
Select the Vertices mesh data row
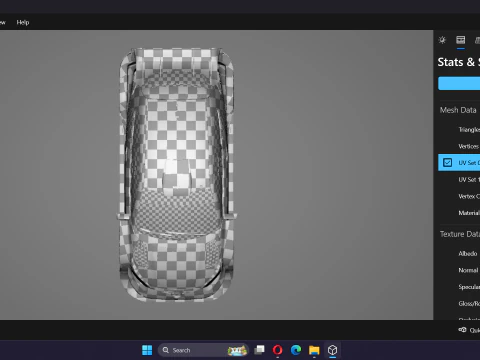[x=459, y=146]
